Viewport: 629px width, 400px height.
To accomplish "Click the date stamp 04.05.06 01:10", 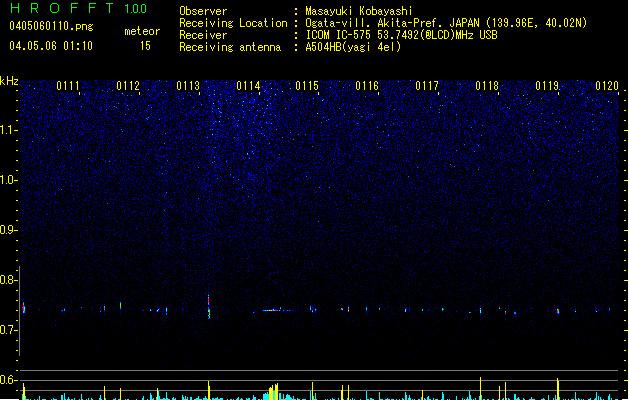I will (51, 46).
